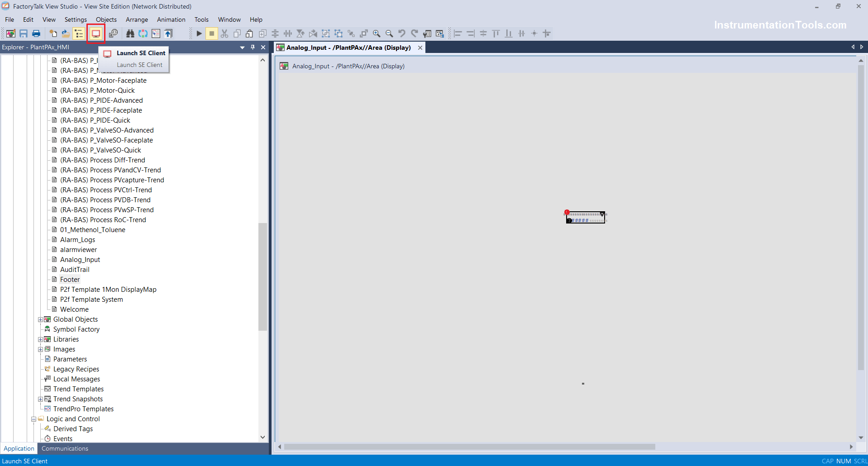Screen dimensions: 868x466
Task: Align objects to top
Action: click(496, 33)
